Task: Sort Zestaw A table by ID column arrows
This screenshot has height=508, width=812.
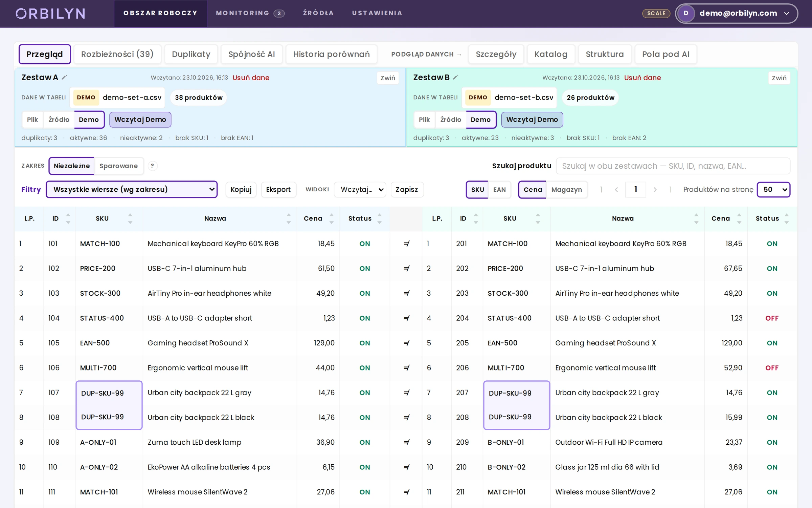Action: click(x=68, y=218)
